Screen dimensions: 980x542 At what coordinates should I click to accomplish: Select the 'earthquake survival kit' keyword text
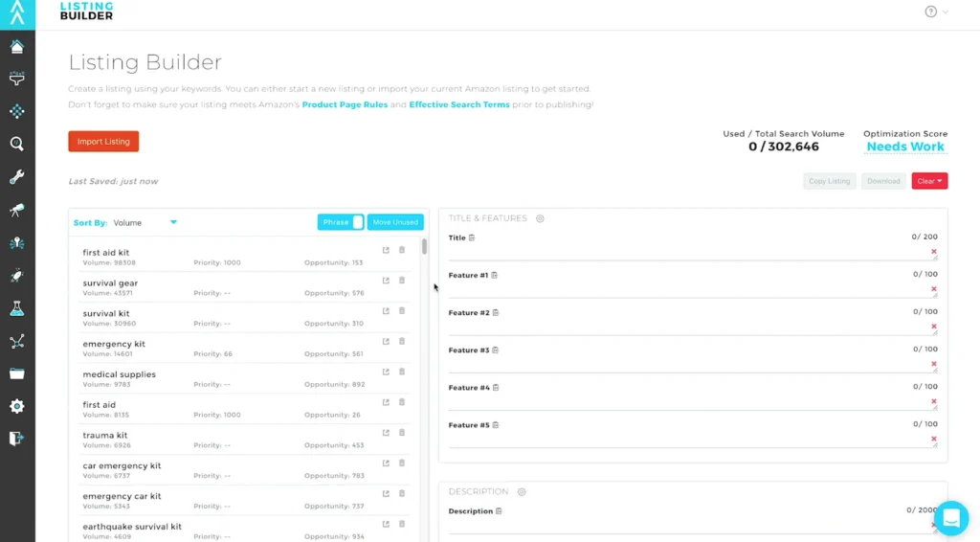(x=132, y=527)
